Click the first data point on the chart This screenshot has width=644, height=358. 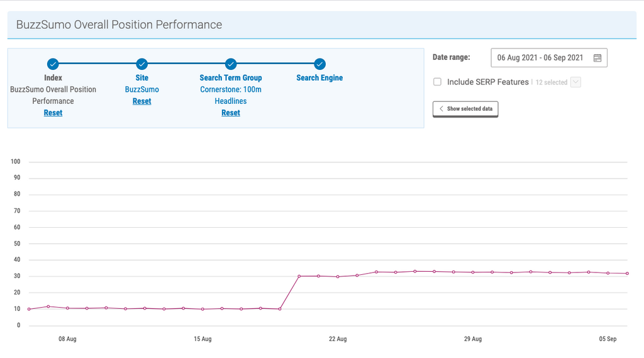29,309
